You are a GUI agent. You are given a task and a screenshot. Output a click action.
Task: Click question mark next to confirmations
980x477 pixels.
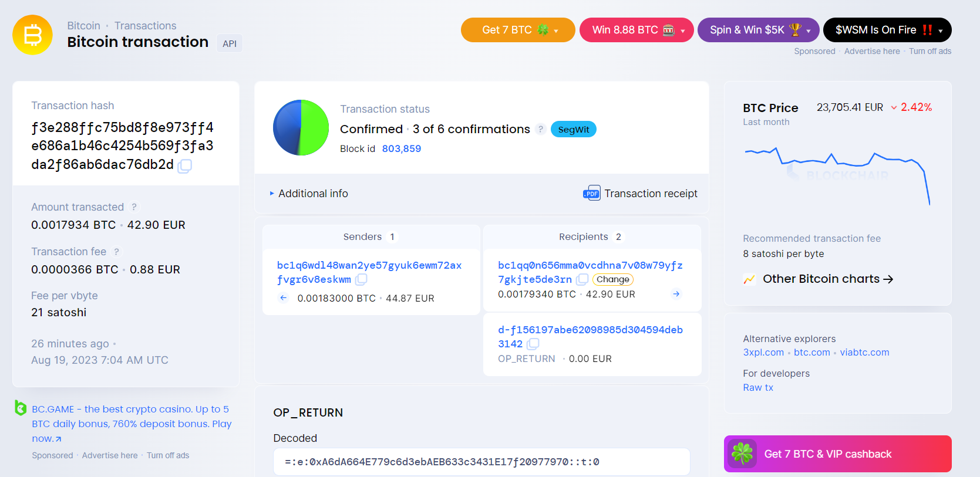pos(541,129)
